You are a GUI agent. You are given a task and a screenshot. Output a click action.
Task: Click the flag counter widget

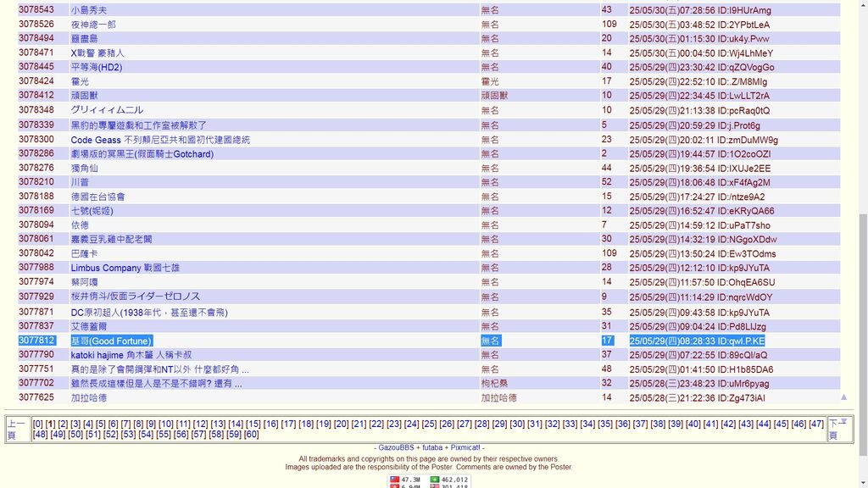429,481
